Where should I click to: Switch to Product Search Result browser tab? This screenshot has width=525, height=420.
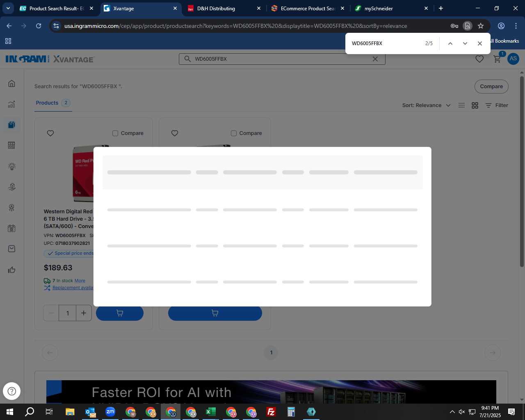coord(57,8)
